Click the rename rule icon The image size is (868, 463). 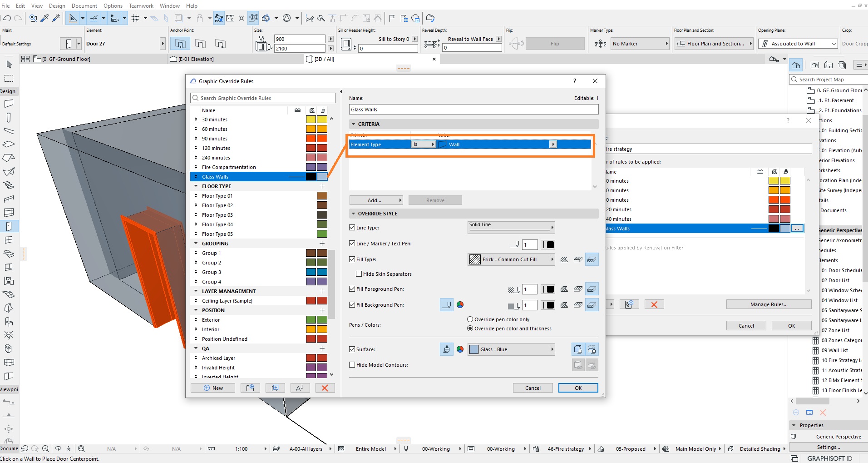(x=300, y=388)
